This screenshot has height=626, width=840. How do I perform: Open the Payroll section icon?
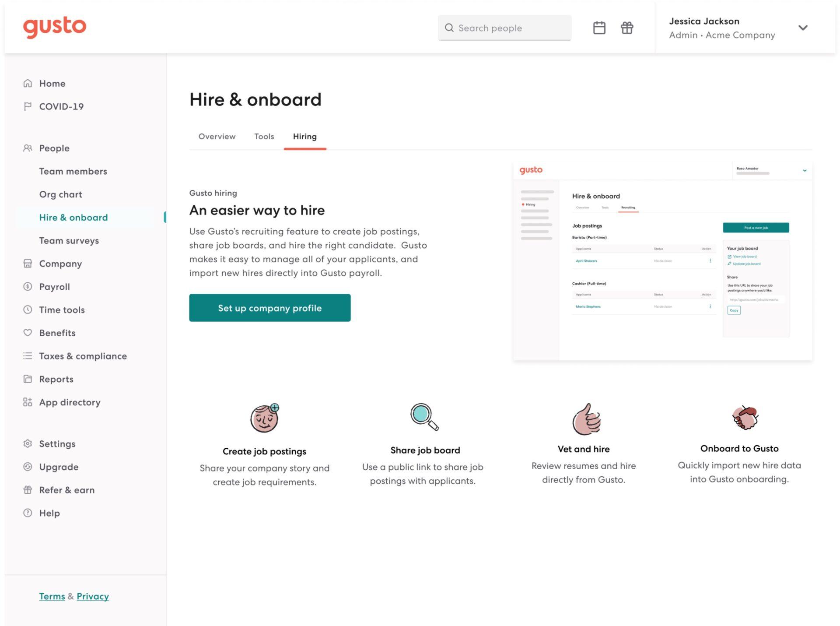click(27, 286)
